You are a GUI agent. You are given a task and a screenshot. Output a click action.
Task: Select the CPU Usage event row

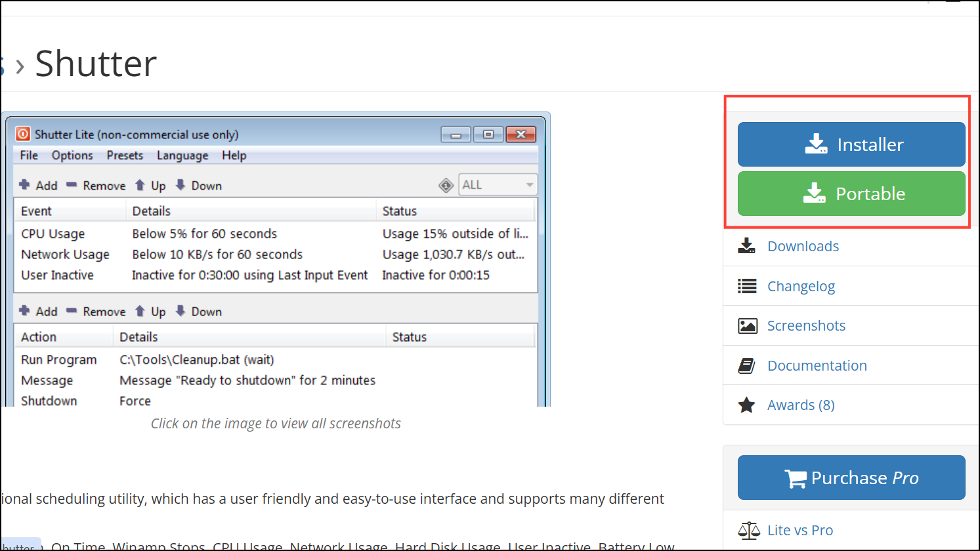coord(275,234)
